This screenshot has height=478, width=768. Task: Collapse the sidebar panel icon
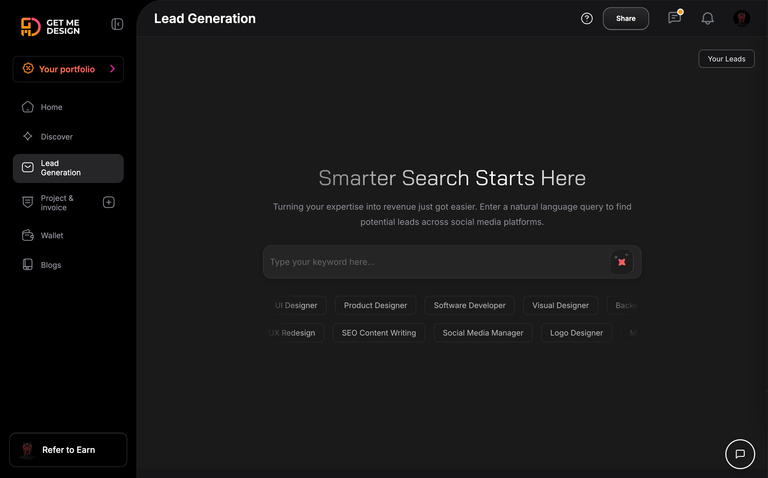click(117, 24)
